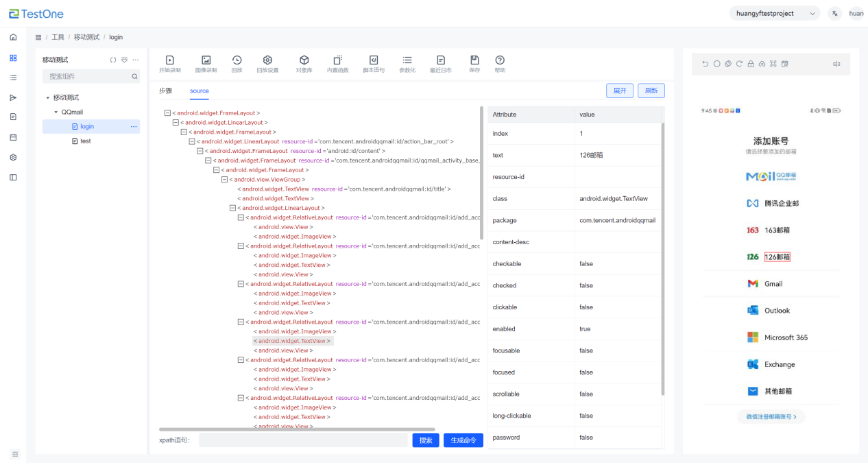868x463 pixels.
Task: Click the calendar icon in left sidebar
Action: coord(13,137)
